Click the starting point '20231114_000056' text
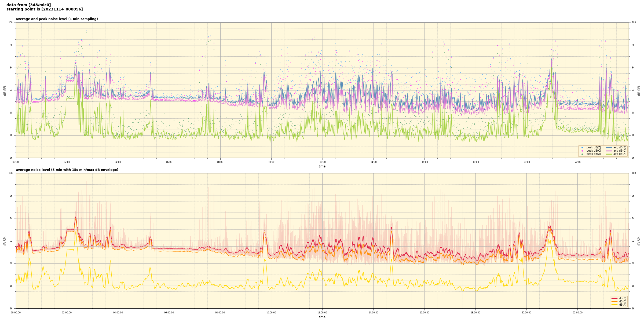Screen dimensions: 644x322 [62, 9]
